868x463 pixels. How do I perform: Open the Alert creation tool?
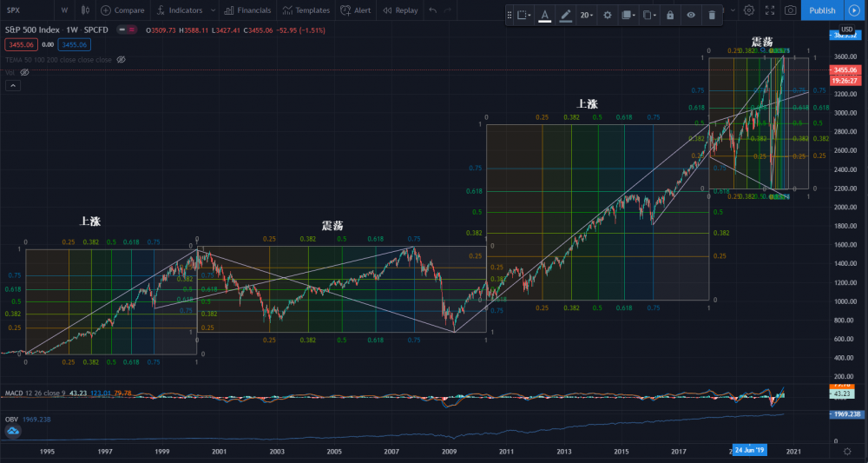click(355, 10)
